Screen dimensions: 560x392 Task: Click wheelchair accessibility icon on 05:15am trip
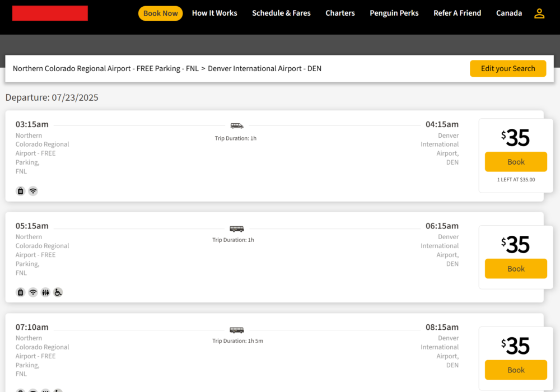[x=58, y=292]
